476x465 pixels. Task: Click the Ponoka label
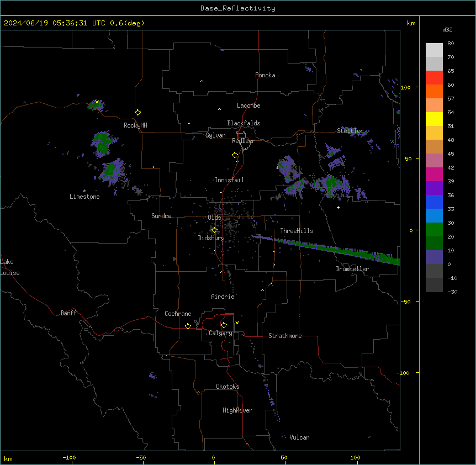click(x=265, y=75)
